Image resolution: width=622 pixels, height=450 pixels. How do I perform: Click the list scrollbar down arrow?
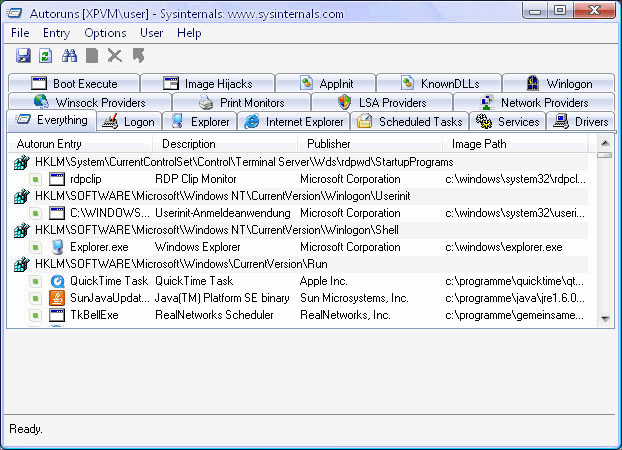(605, 318)
